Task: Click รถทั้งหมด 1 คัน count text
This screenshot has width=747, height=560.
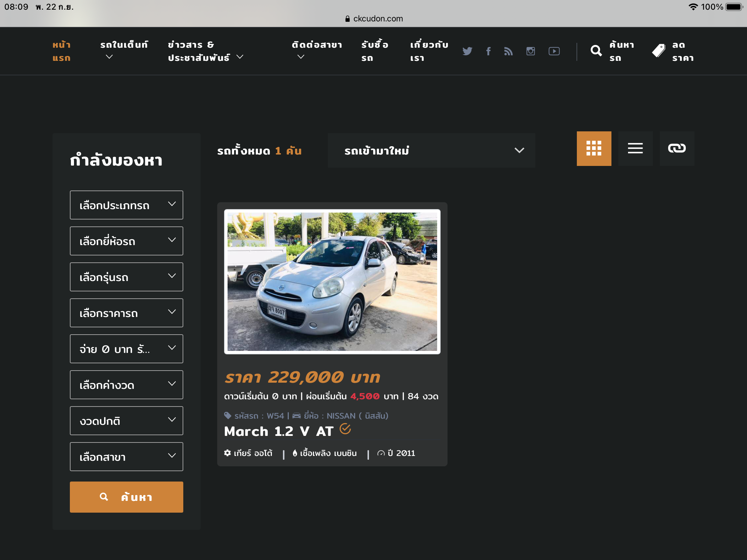Action: tap(260, 151)
